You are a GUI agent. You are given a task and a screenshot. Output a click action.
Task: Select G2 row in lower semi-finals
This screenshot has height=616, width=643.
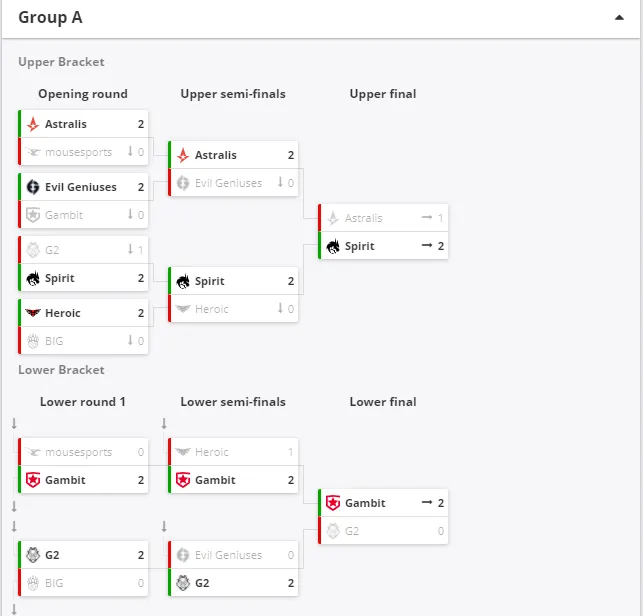(x=233, y=582)
